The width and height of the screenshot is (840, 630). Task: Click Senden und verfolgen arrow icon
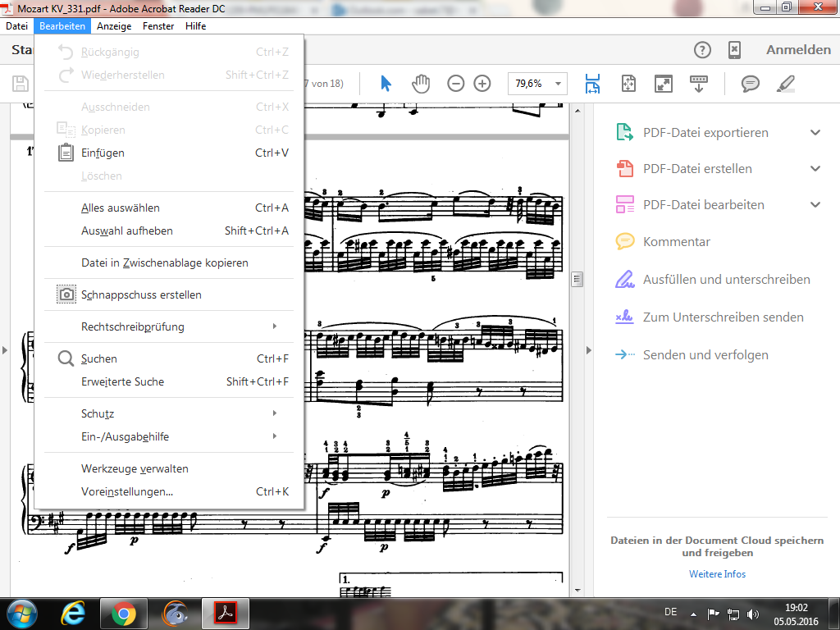624,354
